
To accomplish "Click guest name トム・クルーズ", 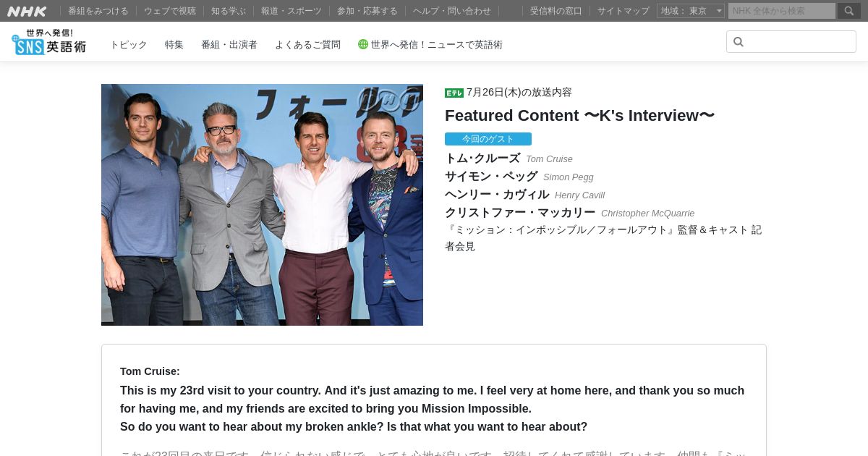I will pos(482,159).
